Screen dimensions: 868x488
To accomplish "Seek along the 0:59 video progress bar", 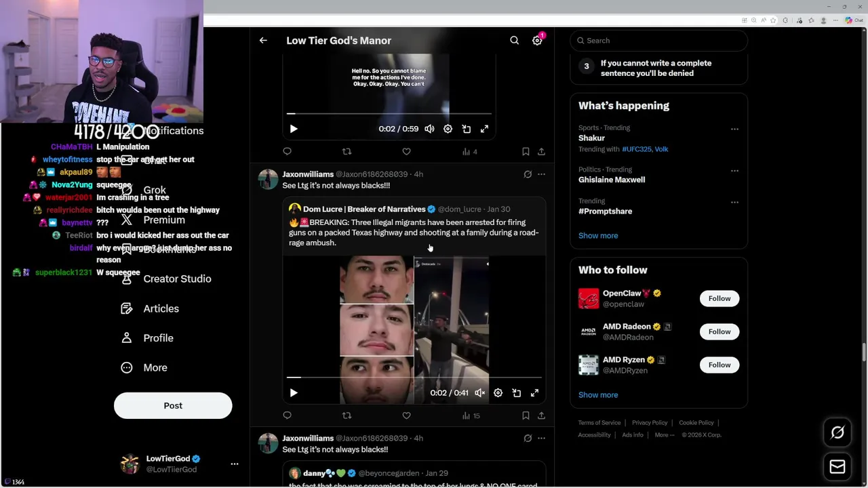I will [389, 114].
